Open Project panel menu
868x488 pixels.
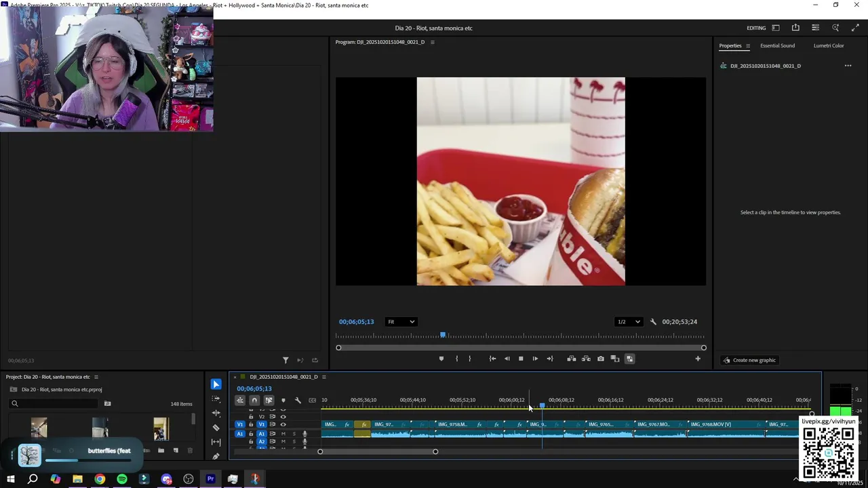pos(96,377)
